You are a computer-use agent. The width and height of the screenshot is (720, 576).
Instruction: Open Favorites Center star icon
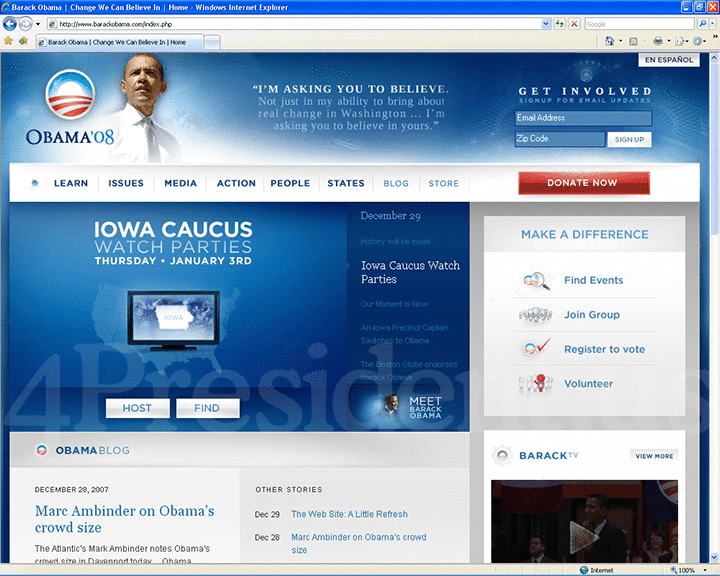point(8,41)
